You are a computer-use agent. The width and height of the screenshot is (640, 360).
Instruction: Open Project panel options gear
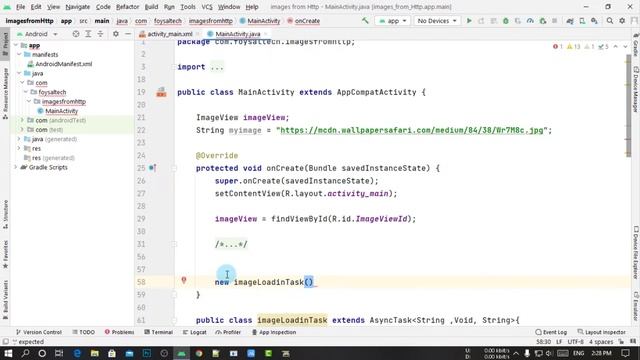pyautogui.click(x=116, y=34)
